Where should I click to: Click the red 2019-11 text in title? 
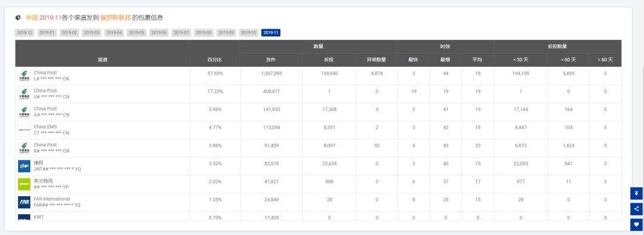(x=51, y=18)
